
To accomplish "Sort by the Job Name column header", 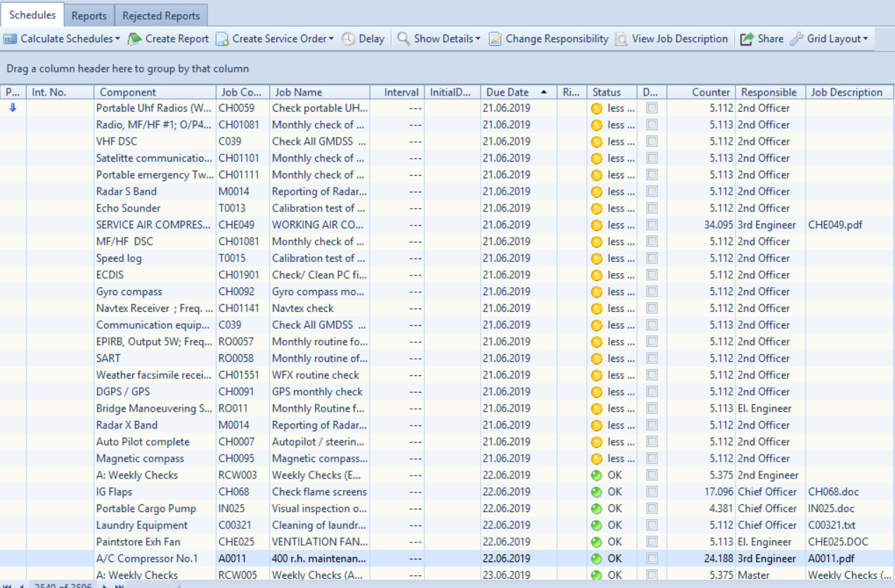I will coord(320,92).
